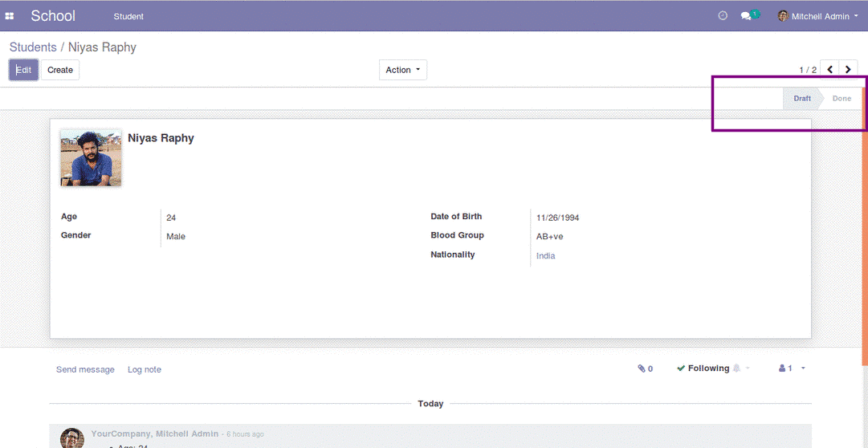Screen dimensions: 868x448
Task: Click the gender value Male
Action: coord(176,237)
